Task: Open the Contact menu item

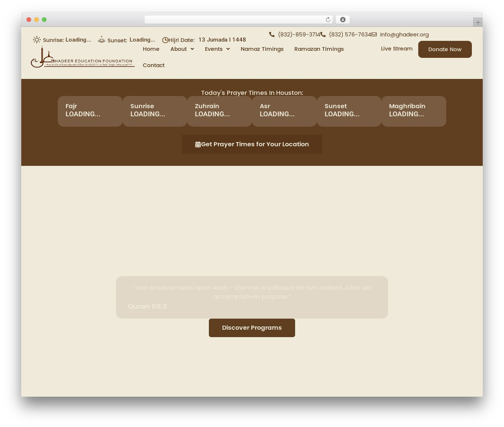Action: click(x=154, y=65)
